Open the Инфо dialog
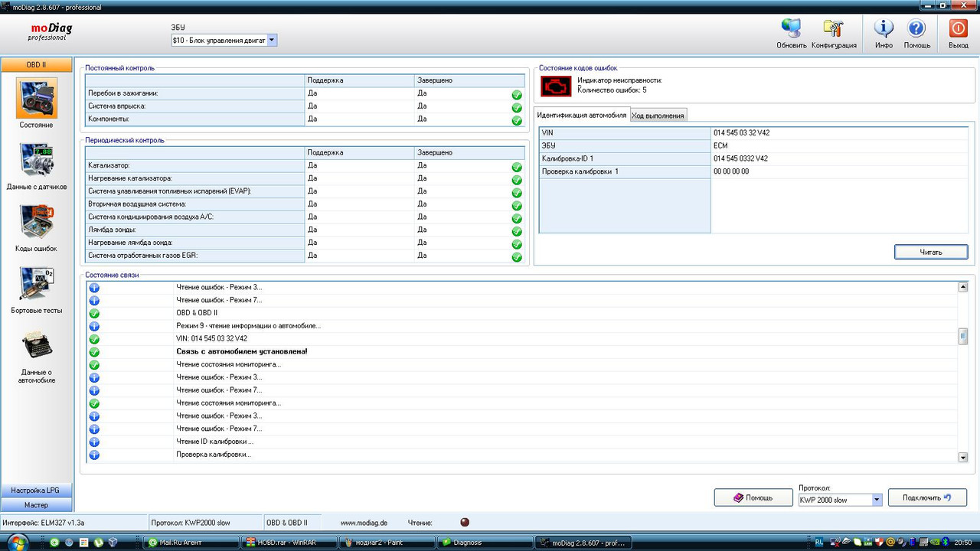Screen dimensions: 980x551 pyautogui.click(x=884, y=29)
